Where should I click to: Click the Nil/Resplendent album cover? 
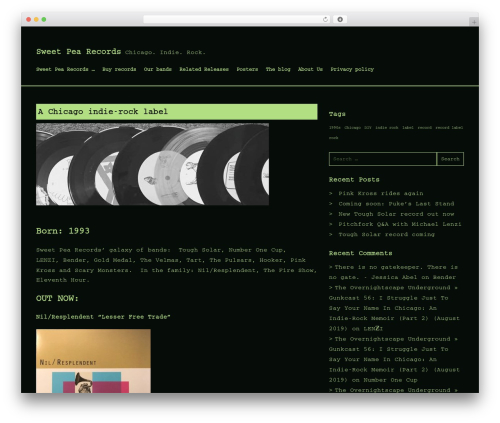[x=93, y=361]
